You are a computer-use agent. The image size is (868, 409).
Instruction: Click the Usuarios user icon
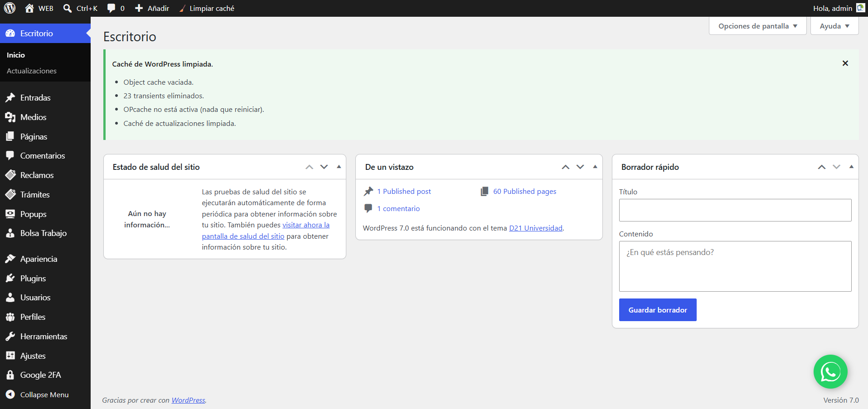tap(10, 298)
